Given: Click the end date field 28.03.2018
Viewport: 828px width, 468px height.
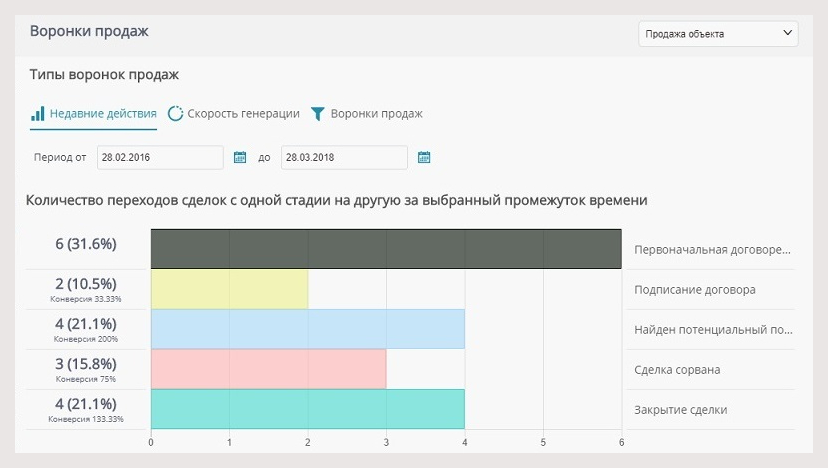Looking at the screenshot, I should [x=344, y=157].
